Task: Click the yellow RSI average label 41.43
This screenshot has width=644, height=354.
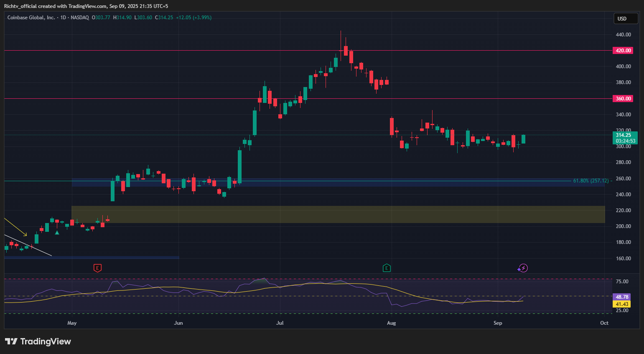Action: [622, 304]
